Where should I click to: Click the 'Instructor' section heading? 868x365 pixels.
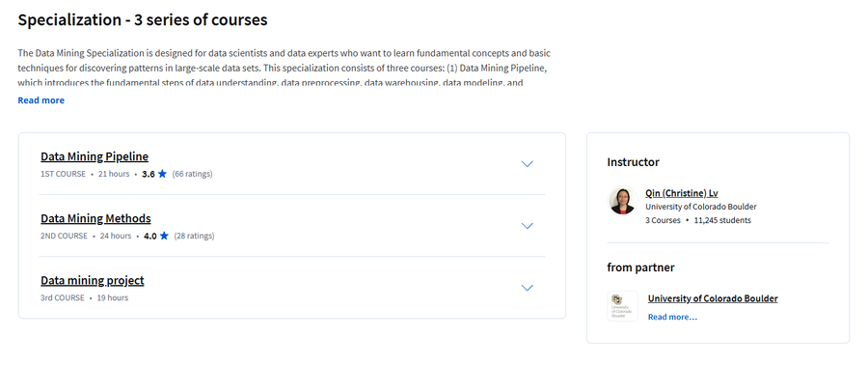[634, 162]
